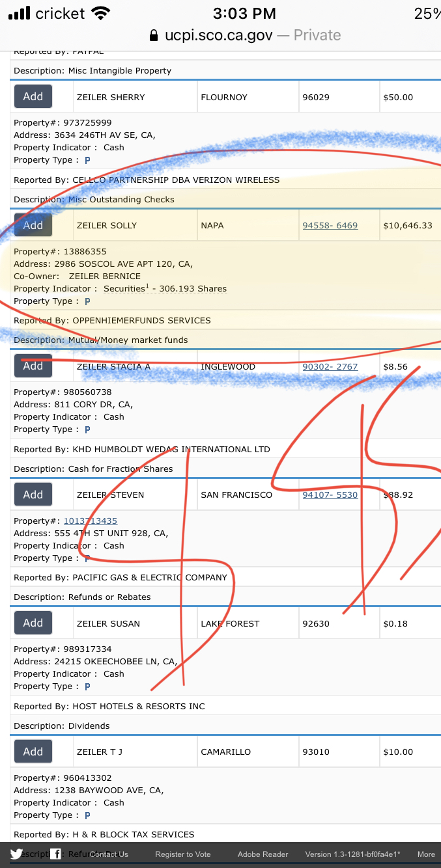
Task: Add the ZEILER STEVEN property
Action: (33, 495)
